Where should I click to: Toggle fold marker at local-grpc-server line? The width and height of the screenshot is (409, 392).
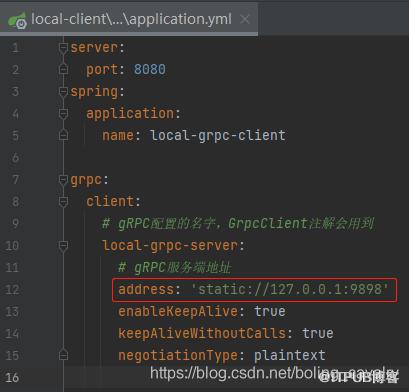[x=63, y=246]
